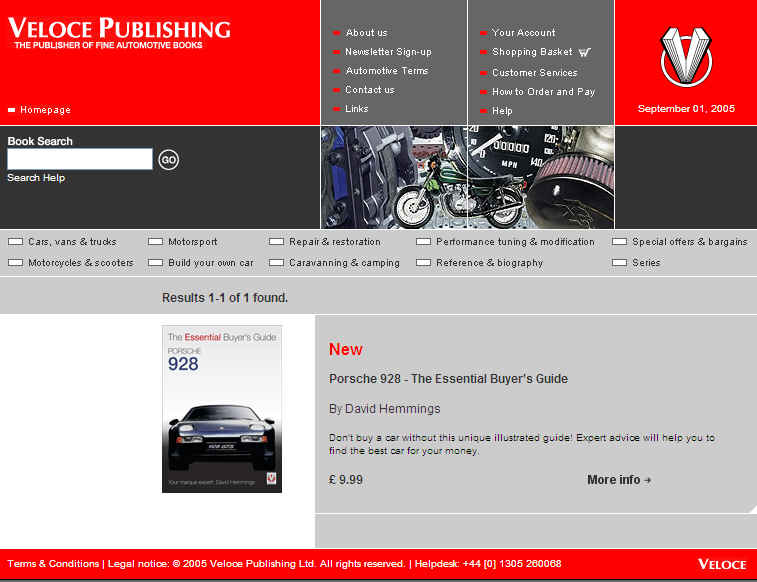The image size is (757, 582).
Task: Click the 'September 01, 2005' date text
Action: [686, 109]
